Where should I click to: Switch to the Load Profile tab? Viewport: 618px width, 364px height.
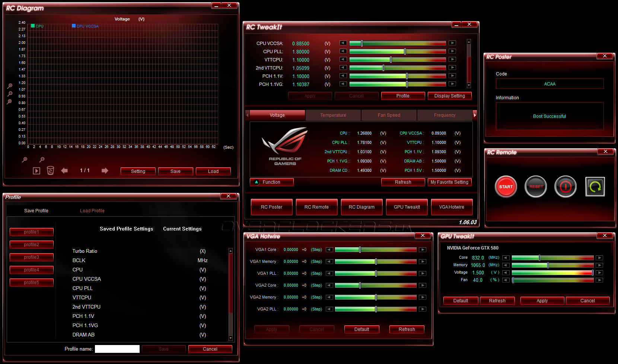(92, 211)
